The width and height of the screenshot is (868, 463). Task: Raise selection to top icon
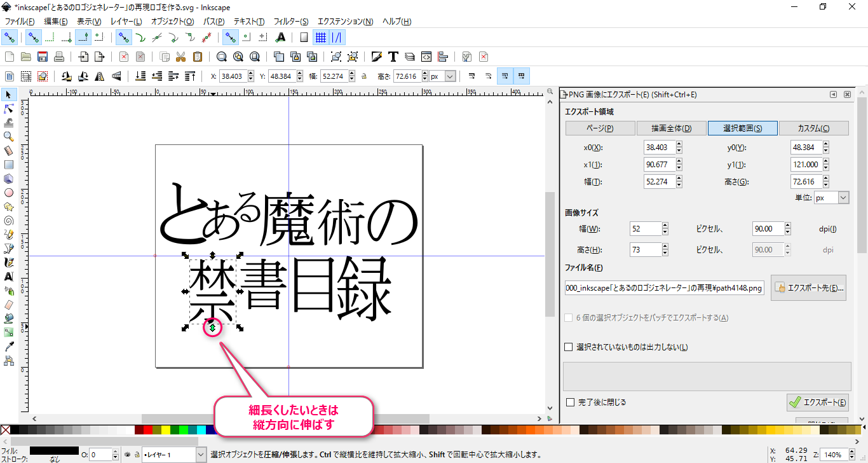[190, 76]
